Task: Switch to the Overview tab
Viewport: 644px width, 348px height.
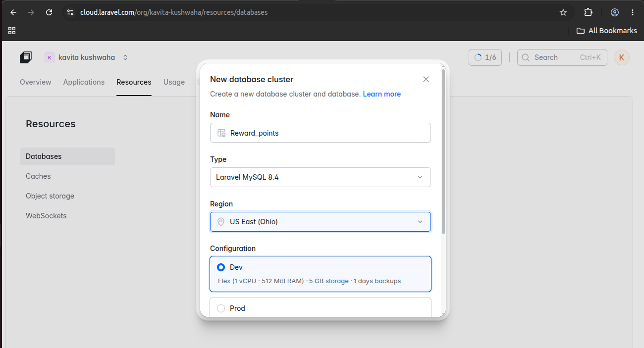Action: [36, 82]
